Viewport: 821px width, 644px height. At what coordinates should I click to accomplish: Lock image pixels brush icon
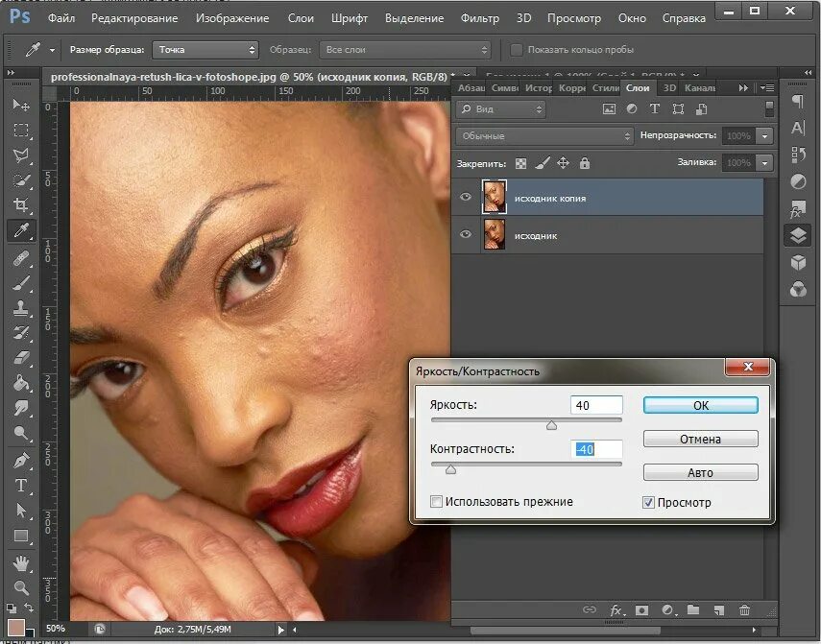tap(542, 163)
